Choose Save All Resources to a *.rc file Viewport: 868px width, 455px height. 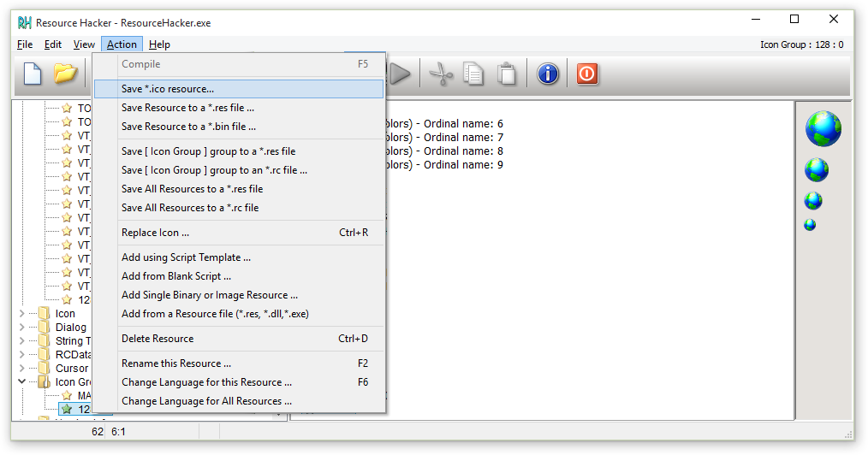point(239,208)
